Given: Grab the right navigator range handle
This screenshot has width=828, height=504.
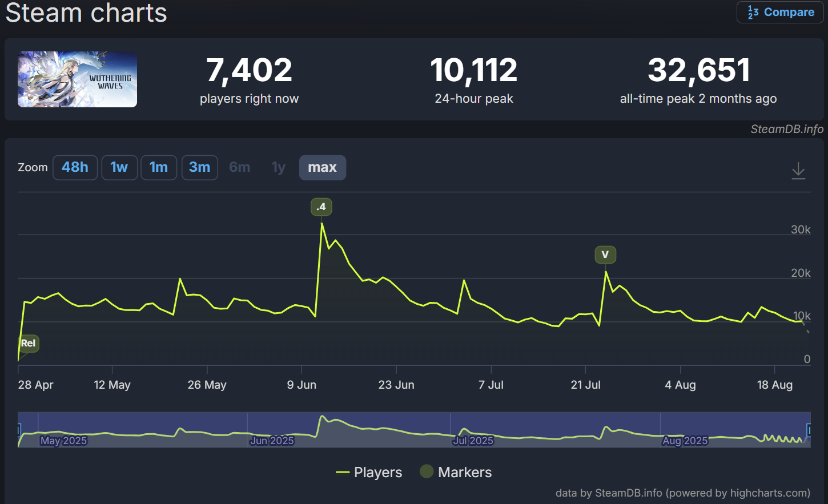Looking at the screenshot, I should tap(809, 430).
